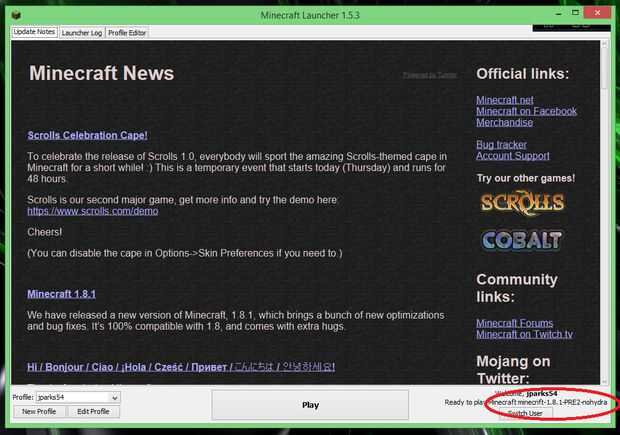Open the Launcher Log tab

82,33
